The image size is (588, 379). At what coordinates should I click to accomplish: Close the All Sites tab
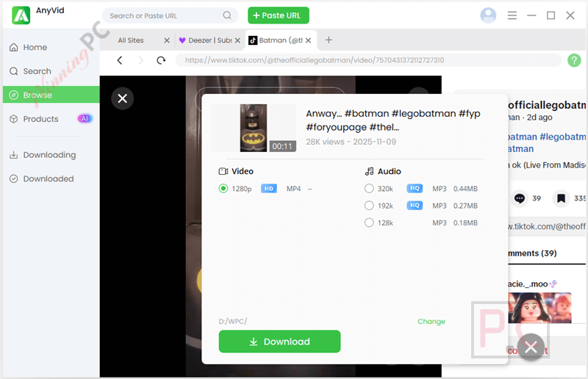[x=167, y=40]
